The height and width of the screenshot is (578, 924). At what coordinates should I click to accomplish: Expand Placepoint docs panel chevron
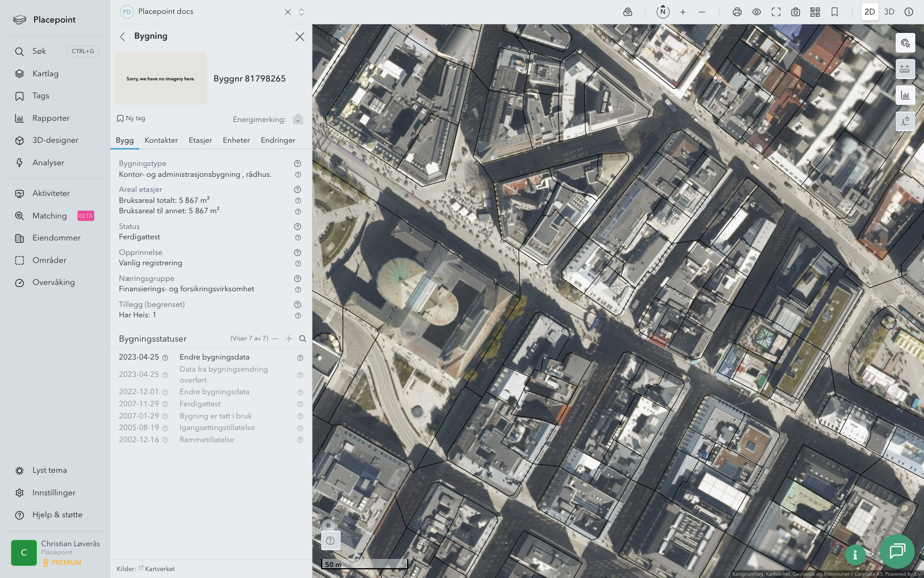point(301,12)
